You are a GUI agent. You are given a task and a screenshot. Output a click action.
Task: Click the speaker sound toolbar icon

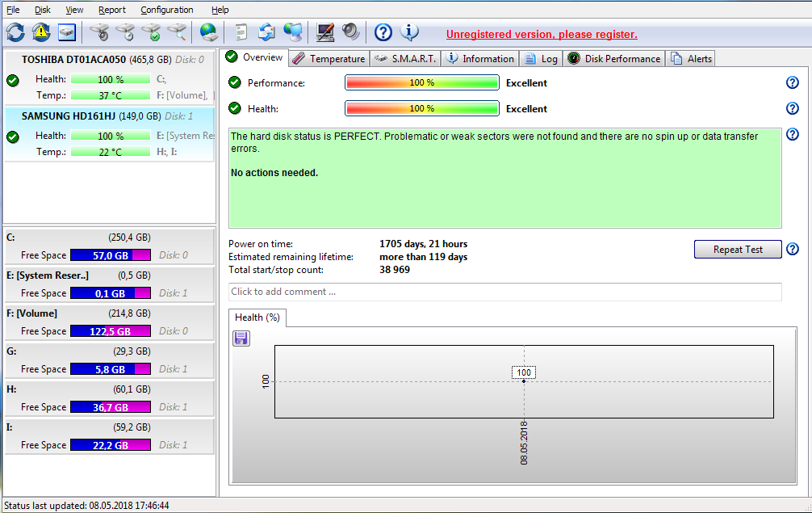pyautogui.click(x=350, y=32)
